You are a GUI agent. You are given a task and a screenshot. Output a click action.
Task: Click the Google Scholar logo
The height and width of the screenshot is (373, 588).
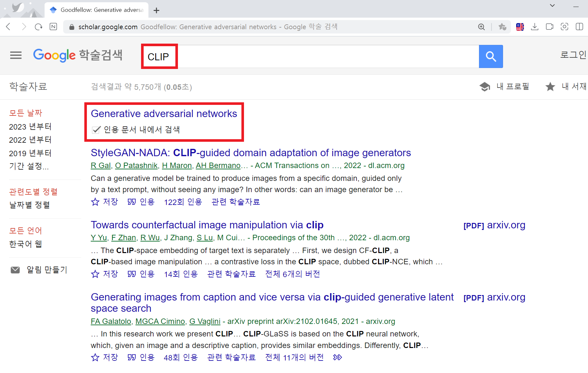click(x=78, y=55)
